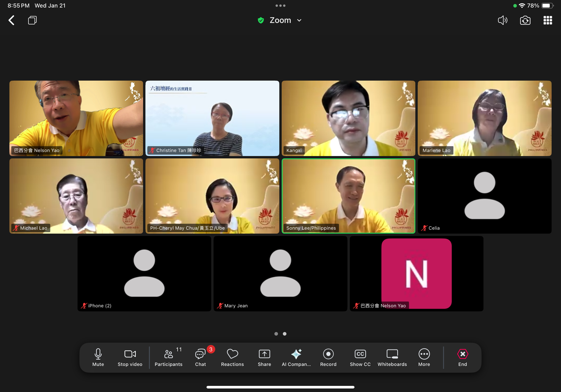Go back using the back arrow

tap(12, 20)
